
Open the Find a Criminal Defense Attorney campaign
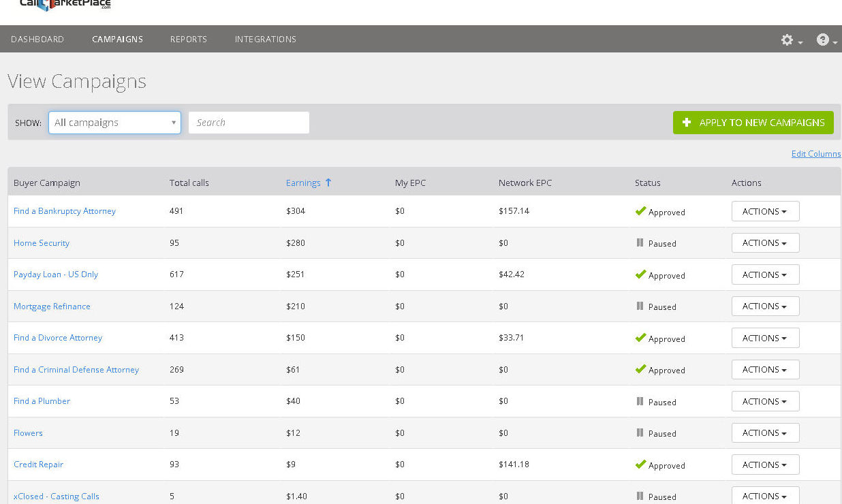coord(76,370)
